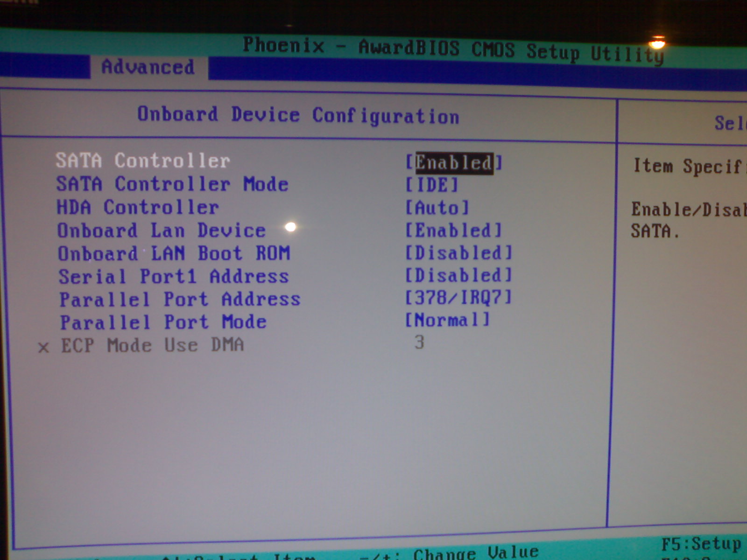Viewport: 747px width, 560px height.
Task: Click the Phoenix AwardBIOS CMOS Setup Utility title
Action: [x=453, y=50]
